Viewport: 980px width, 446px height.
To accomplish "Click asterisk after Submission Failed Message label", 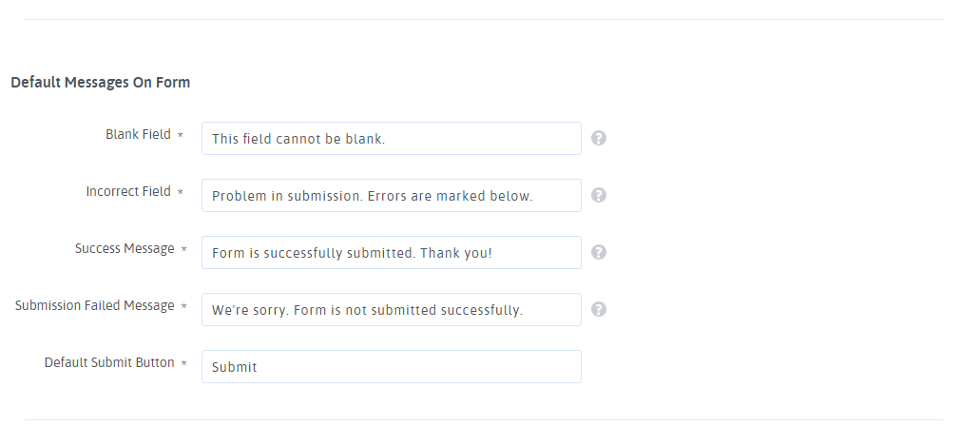I will point(183,307).
